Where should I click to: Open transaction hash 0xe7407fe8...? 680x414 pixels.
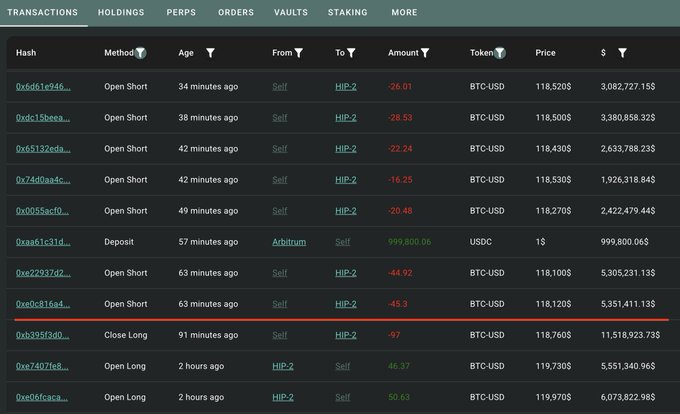pyautogui.click(x=42, y=366)
